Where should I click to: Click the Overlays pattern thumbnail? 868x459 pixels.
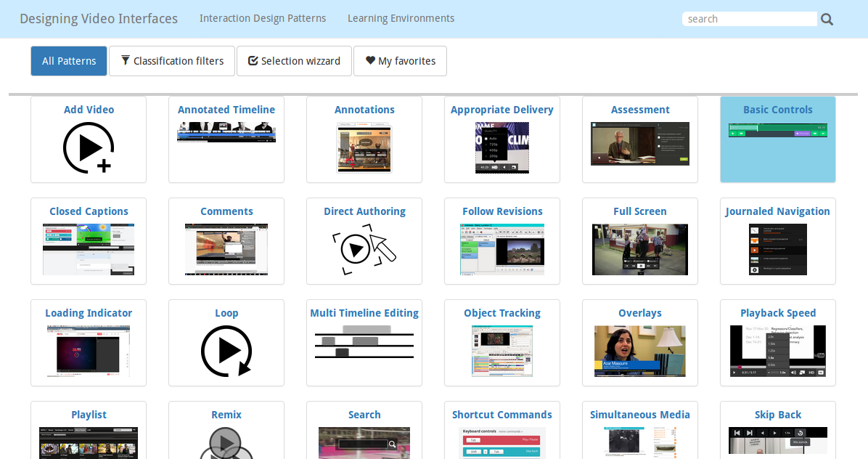(x=639, y=351)
